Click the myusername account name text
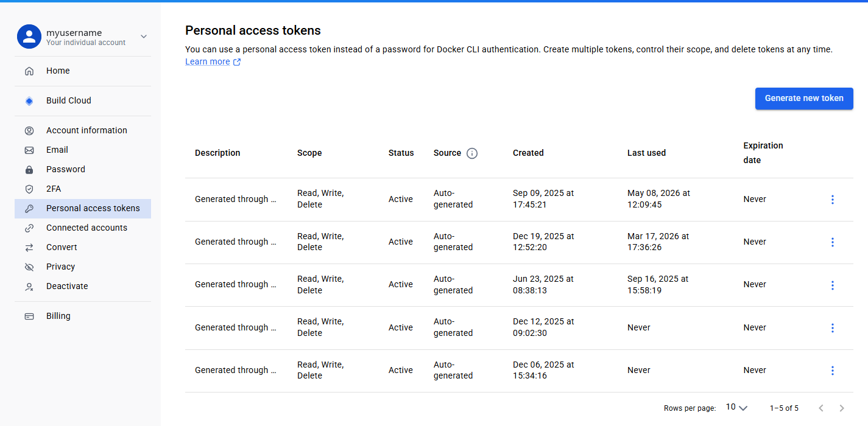Viewport: 868px width, 426px height. [74, 33]
